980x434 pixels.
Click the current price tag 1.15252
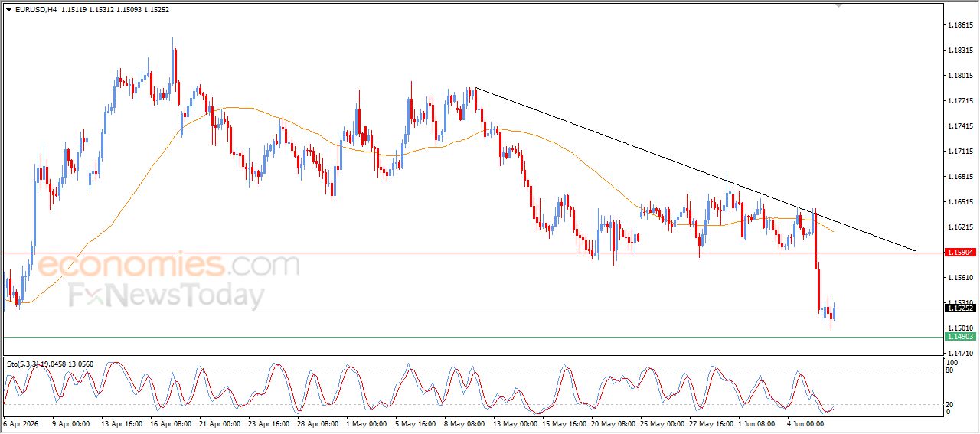click(959, 308)
